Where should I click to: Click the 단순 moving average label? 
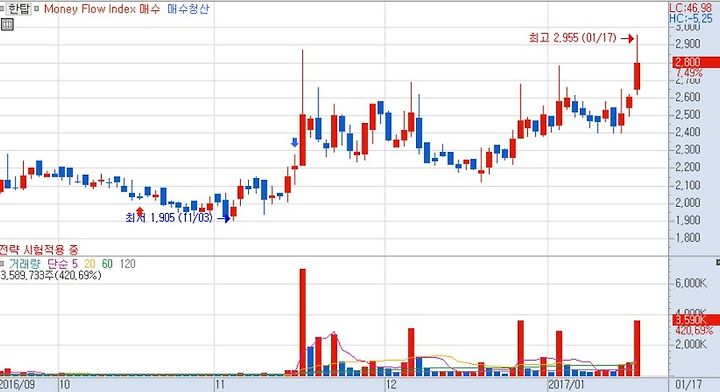57,264
